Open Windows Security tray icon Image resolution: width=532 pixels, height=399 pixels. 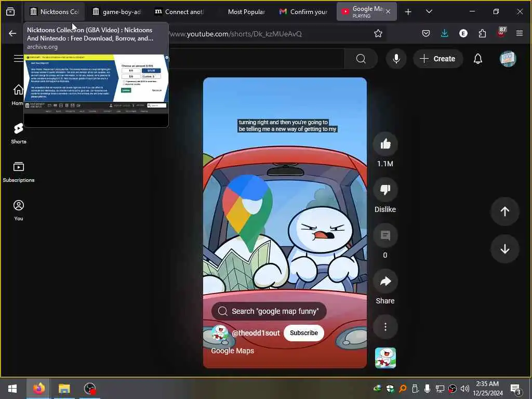pyautogui.click(x=390, y=389)
